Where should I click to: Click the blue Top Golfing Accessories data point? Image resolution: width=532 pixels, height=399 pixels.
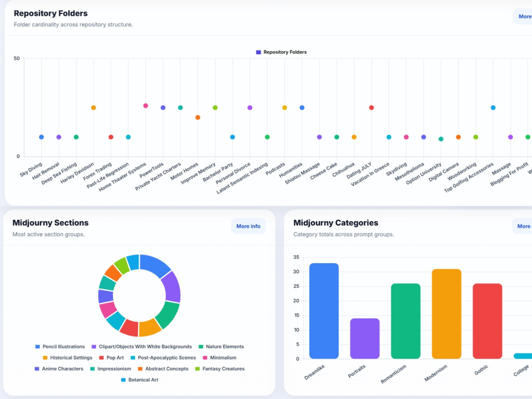click(x=493, y=107)
